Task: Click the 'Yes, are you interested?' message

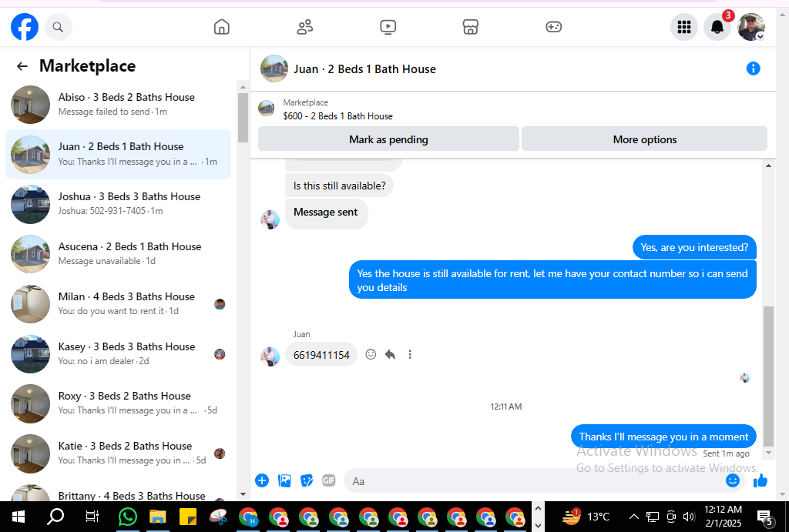Action: click(694, 247)
